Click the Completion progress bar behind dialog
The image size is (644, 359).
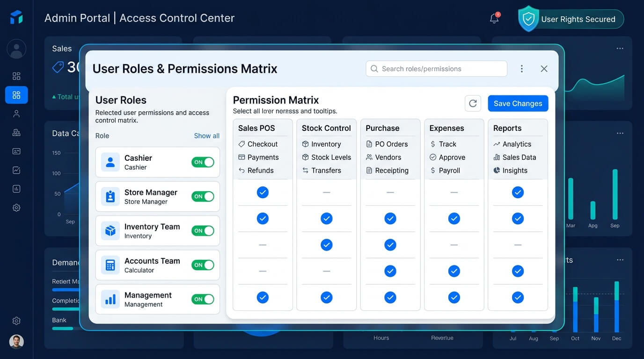[66, 309]
